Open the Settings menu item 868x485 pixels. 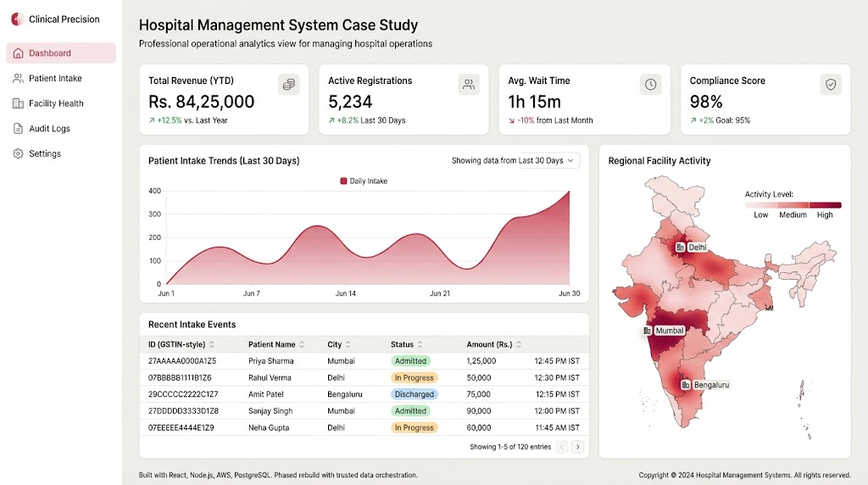[61, 153]
